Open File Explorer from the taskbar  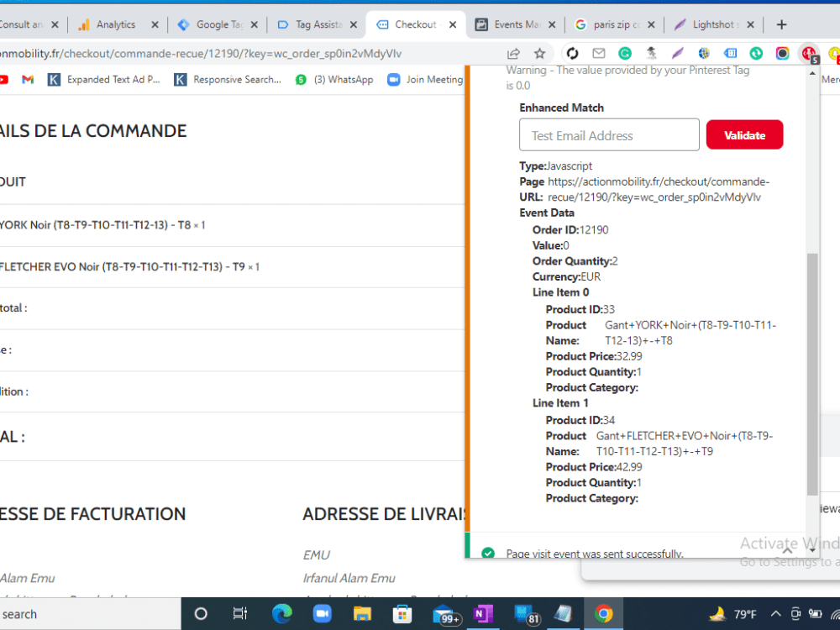pyautogui.click(x=362, y=614)
